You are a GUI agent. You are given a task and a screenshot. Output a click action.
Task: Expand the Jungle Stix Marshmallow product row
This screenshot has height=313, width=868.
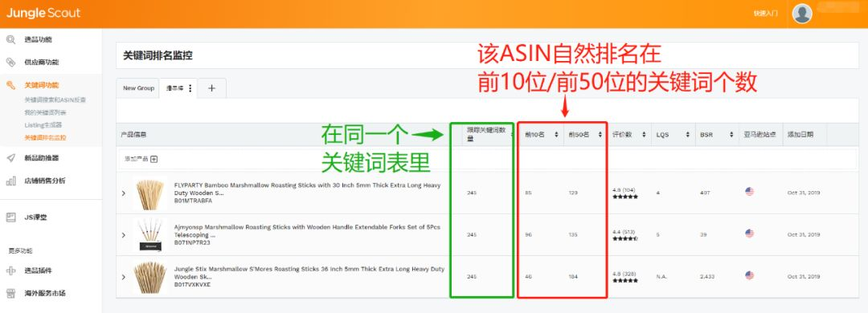pos(124,277)
